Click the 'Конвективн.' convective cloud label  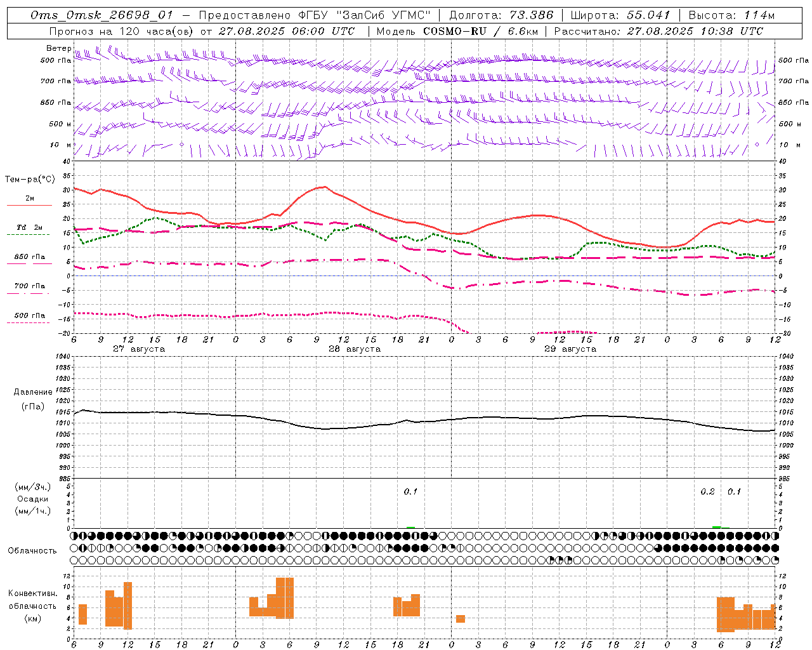pos(33,594)
